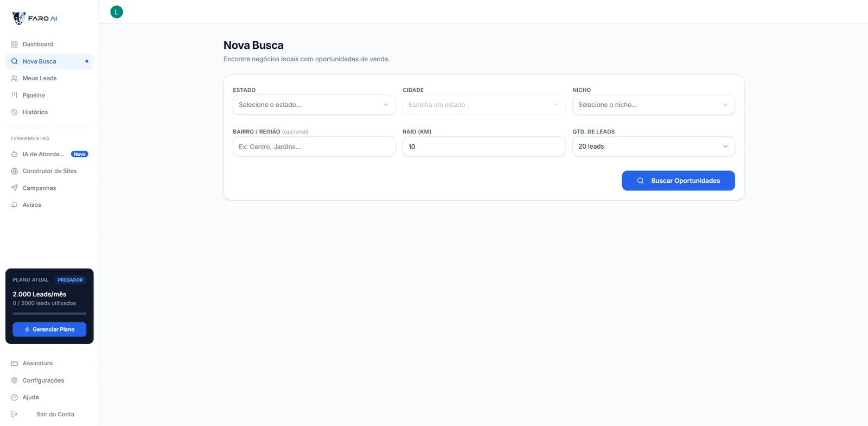Open Histórico in sidebar

point(49,112)
